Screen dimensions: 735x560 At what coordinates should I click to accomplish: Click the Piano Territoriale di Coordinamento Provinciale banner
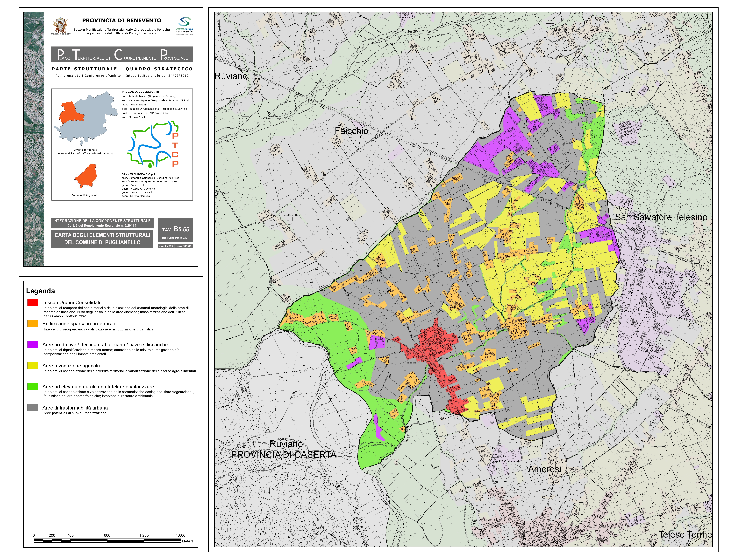pyautogui.click(x=122, y=54)
